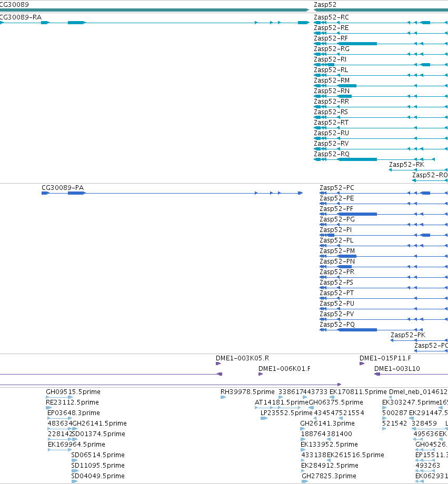This screenshot has height=484, width=448.
Task: Click the Zasp52-PS protein label
Action: tap(336, 283)
